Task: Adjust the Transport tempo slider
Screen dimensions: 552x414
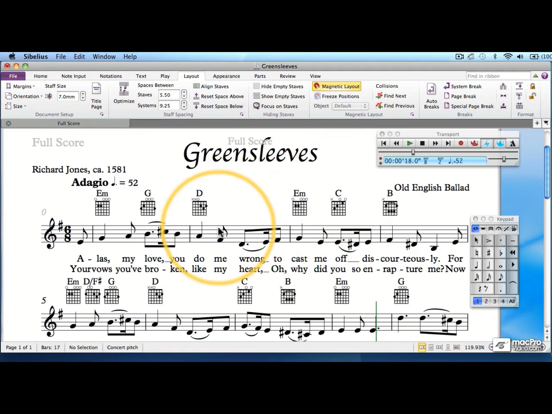Action: point(504,159)
